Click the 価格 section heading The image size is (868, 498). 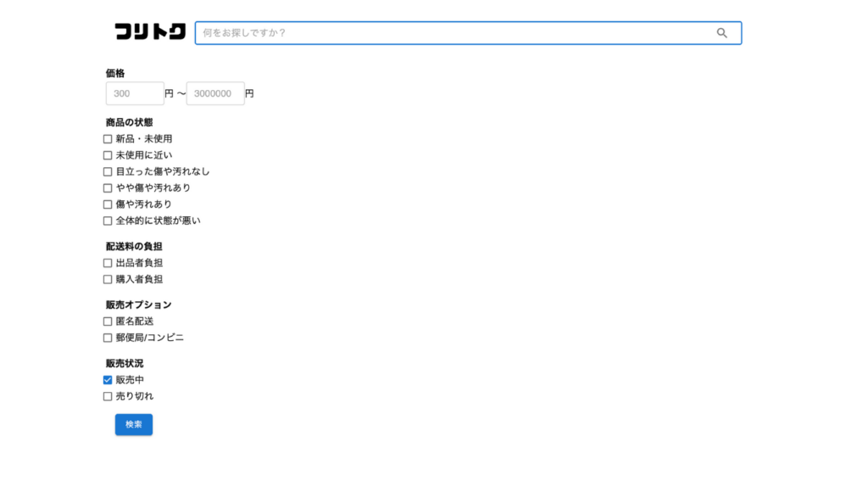click(115, 73)
